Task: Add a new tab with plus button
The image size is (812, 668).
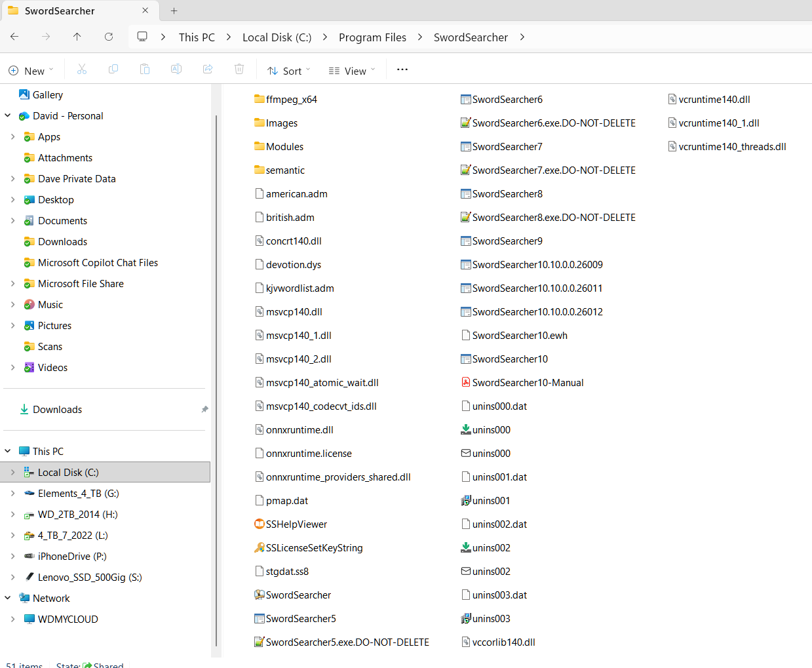Action: [x=174, y=10]
